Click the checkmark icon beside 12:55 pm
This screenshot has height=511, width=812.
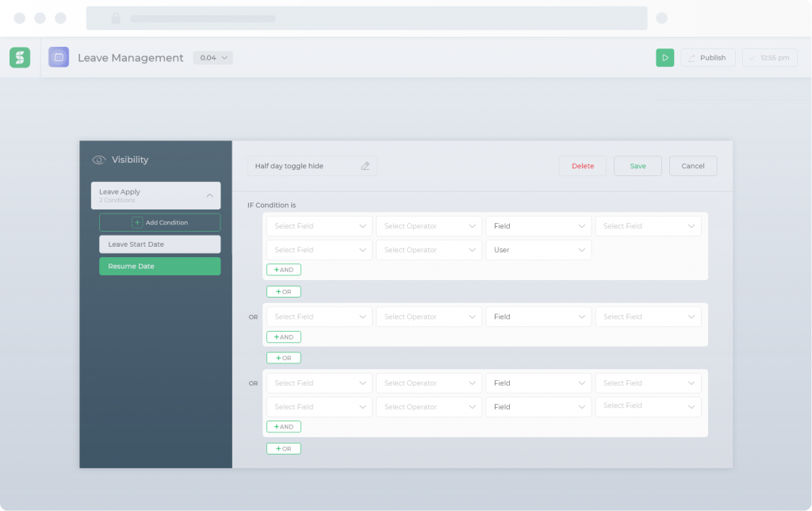click(753, 57)
